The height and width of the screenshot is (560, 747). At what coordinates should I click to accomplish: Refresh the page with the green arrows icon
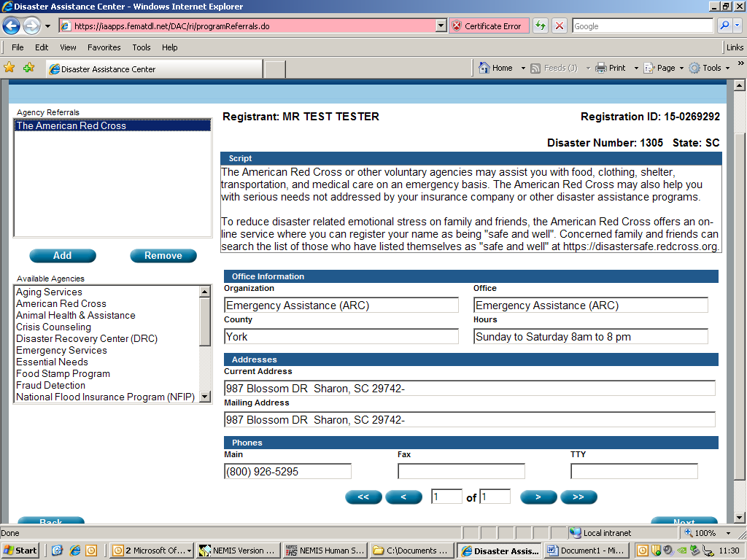[x=541, y=26]
